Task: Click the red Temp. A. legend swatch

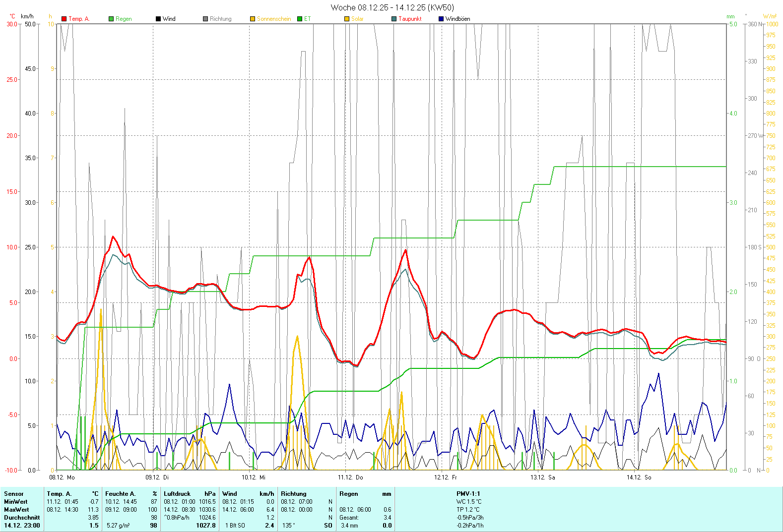Action: coord(64,19)
